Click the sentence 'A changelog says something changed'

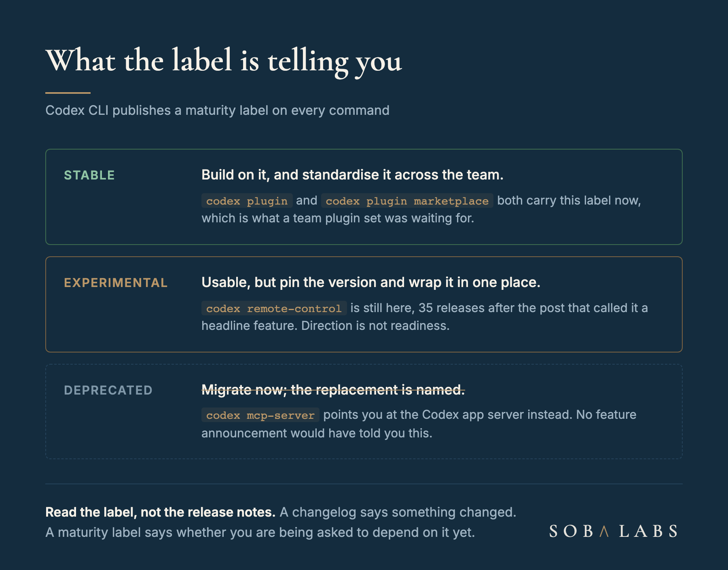(398, 512)
